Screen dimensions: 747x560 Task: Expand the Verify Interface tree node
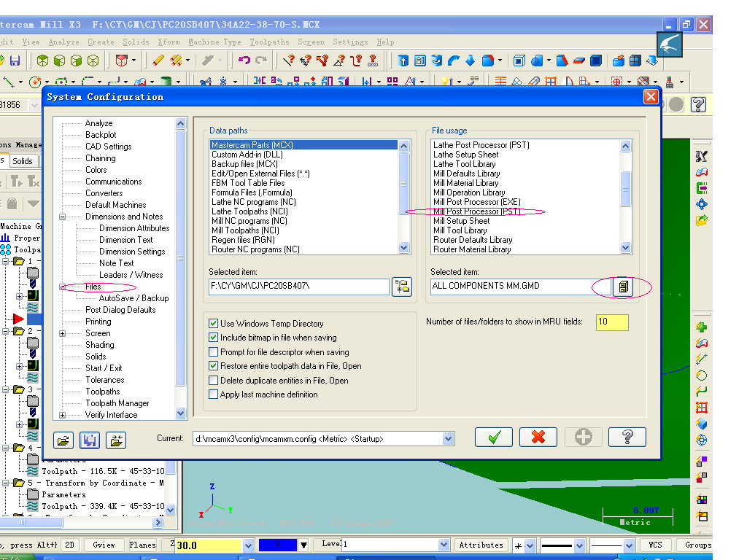[63, 415]
